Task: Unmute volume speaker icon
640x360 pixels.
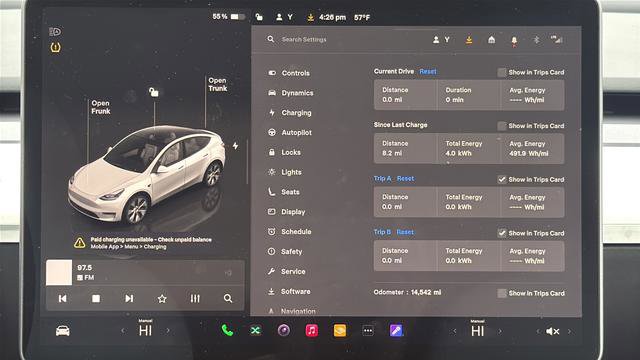Action: pos(553,331)
